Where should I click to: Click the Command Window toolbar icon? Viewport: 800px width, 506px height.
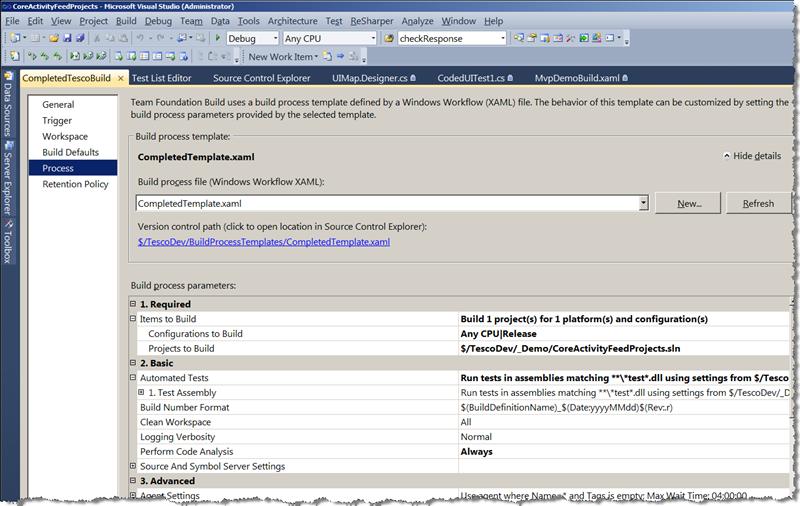click(x=610, y=38)
